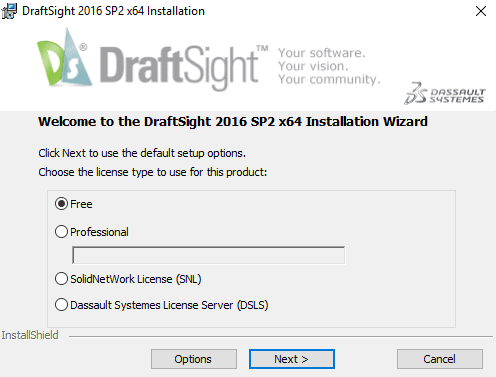
Task: Click 'Choose the license type to use' text
Action: [112, 172]
